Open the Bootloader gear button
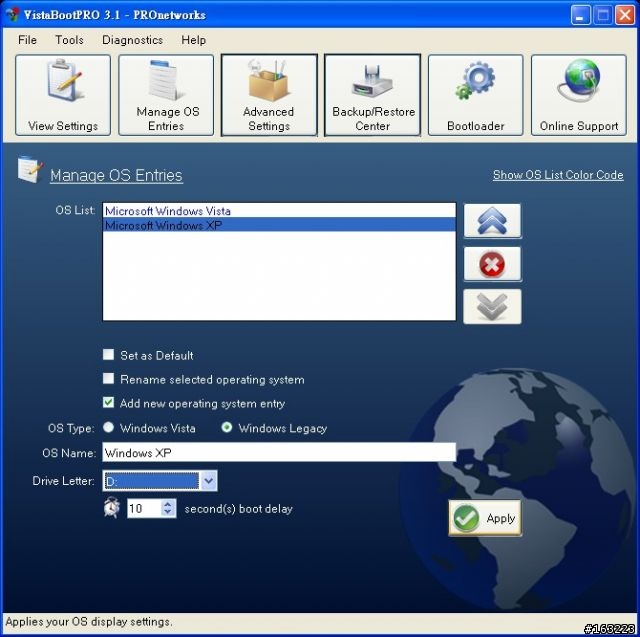Screen dimensions: 640x637 coord(476,95)
